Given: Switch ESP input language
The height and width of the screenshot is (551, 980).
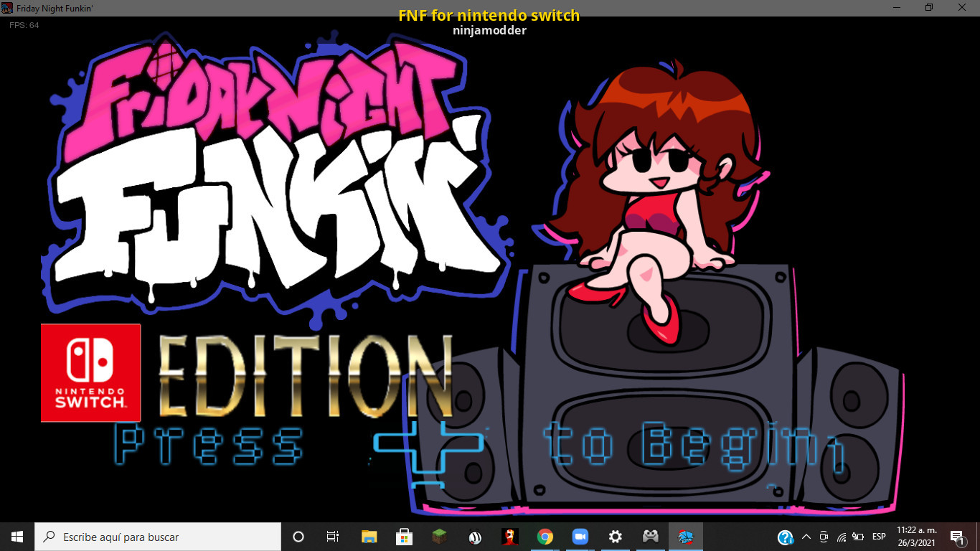Looking at the screenshot, I should [x=879, y=537].
